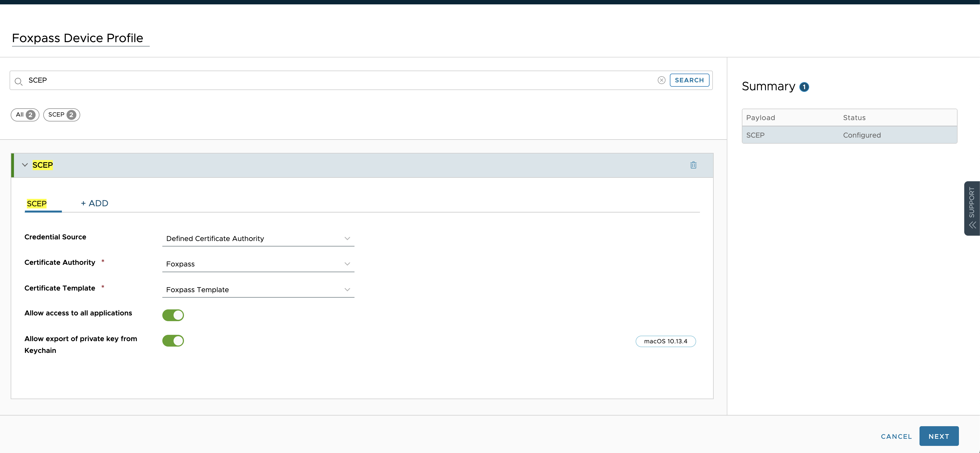This screenshot has width=980, height=453.
Task: Click + ADD to add another SCEP
Action: pos(95,203)
